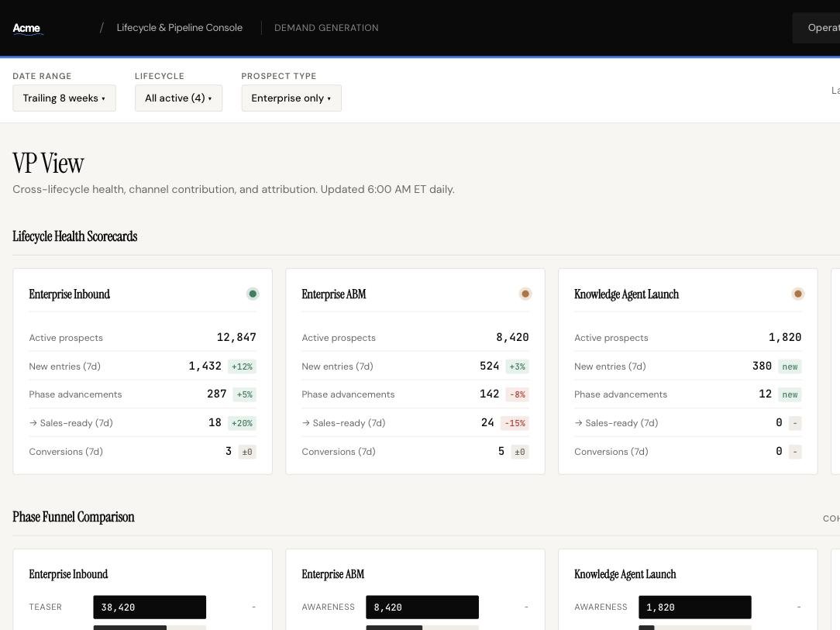The image size is (840, 630).
Task: Click the Conversions (7d) label in Knowledge Agent Launch
Action: pyautogui.click(x=611, y=452)
